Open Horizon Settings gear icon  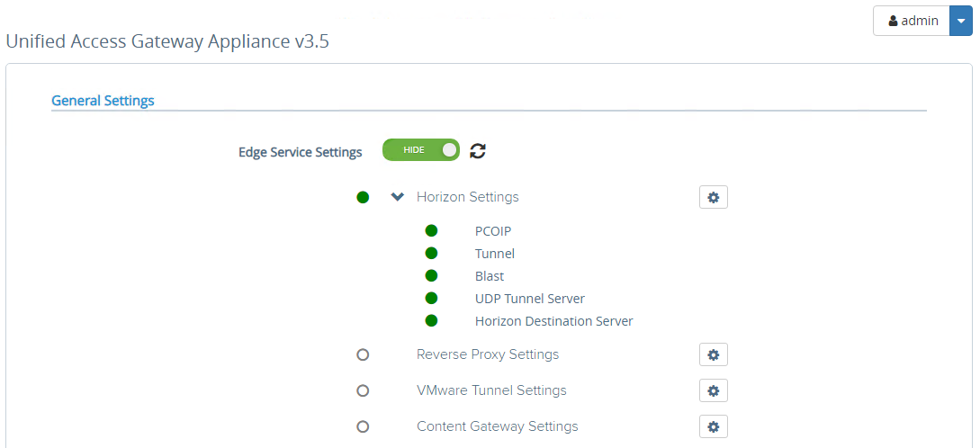713,197
